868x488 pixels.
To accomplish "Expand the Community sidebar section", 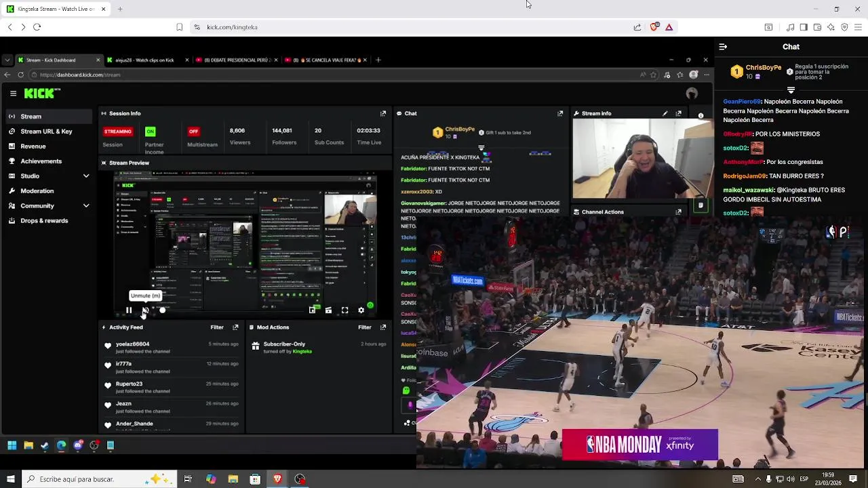I will tap(86, 206).
